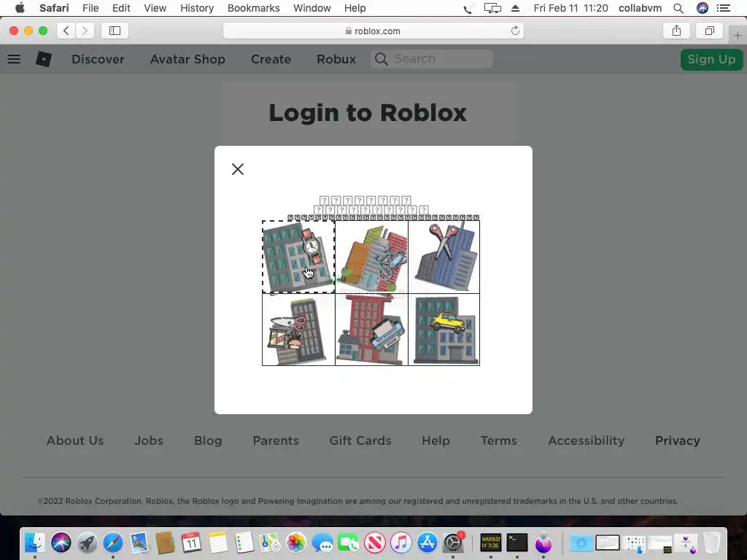Go to Avatar Shop
The height and width of the screenshot is (560, 747).
coord(187,59)
